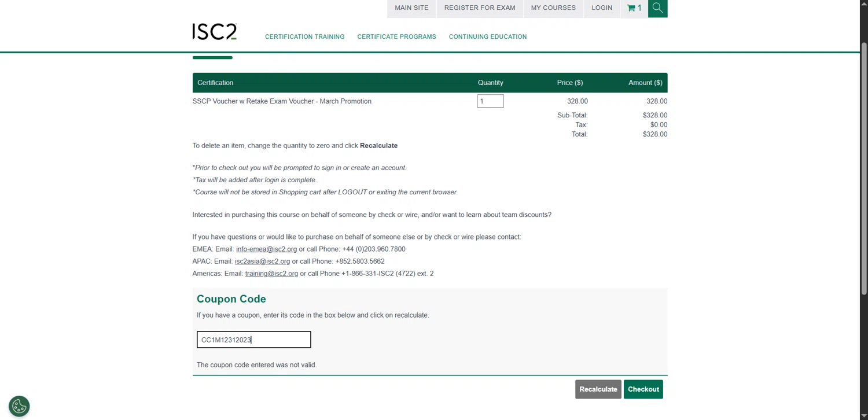
Task: Go to ISC2 logo home
Action: click(x=215, y=32)
